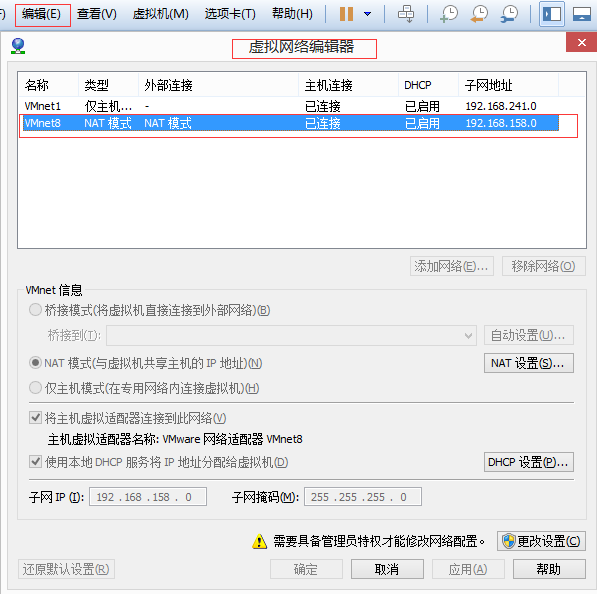Click the thumbnail bar view icon

coord(582,14)
